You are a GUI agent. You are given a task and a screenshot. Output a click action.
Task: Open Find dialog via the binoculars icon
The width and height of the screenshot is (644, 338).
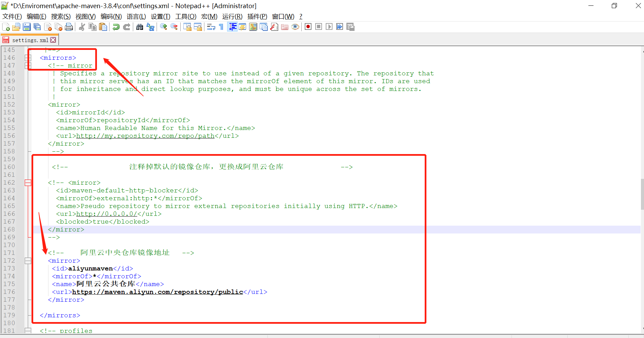coord(140,27)
